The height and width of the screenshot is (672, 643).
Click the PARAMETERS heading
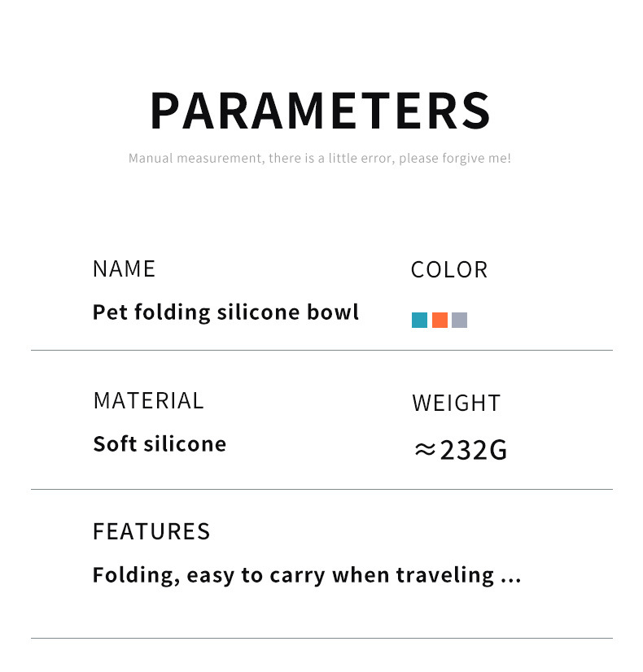coord(321,111)
